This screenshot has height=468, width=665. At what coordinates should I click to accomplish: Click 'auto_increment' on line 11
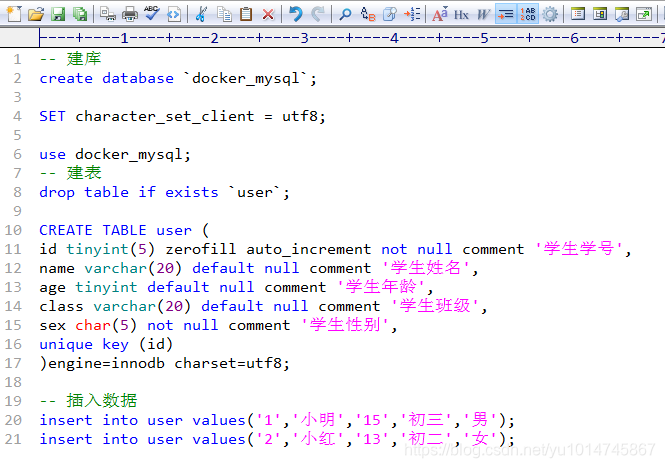tap(308, 249)
